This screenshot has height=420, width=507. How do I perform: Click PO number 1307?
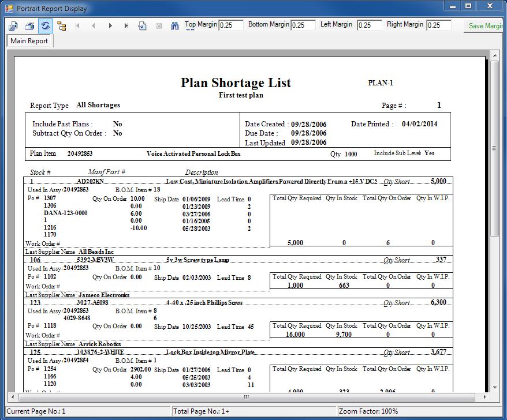point(50,198)
